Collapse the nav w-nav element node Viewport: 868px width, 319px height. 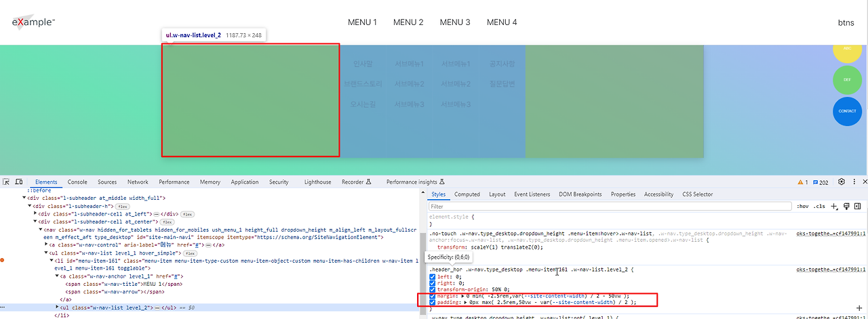[x=41, y=230]
